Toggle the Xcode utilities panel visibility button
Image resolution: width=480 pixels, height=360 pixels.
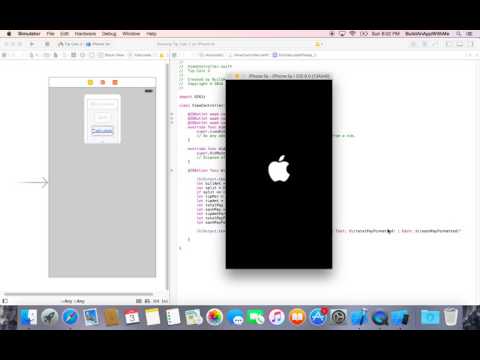pyautogui.click(x=470, y=44)
